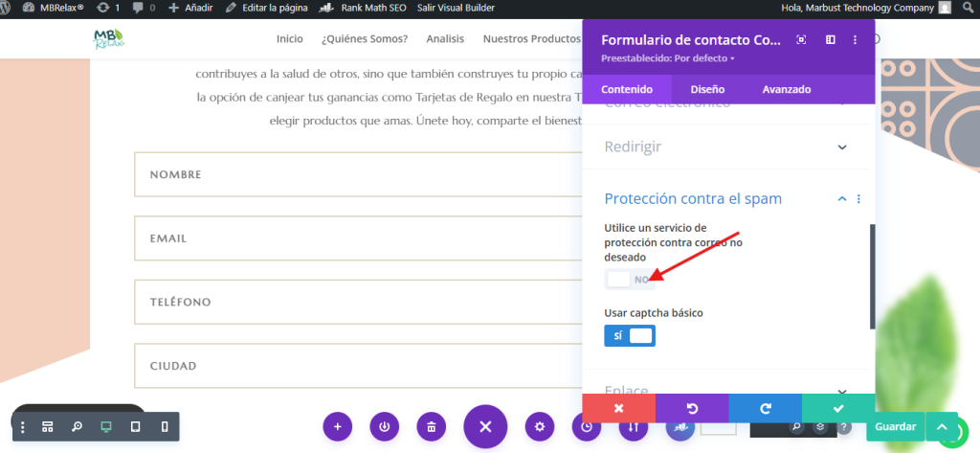Open the Protección contra el spam options dots
The width and height of the screenshot is (980, 453).
pos(858,199)
